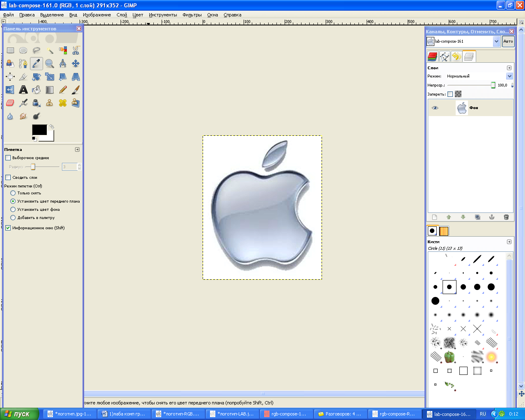Click the black foreground color swatch

(x=39, y=130)
